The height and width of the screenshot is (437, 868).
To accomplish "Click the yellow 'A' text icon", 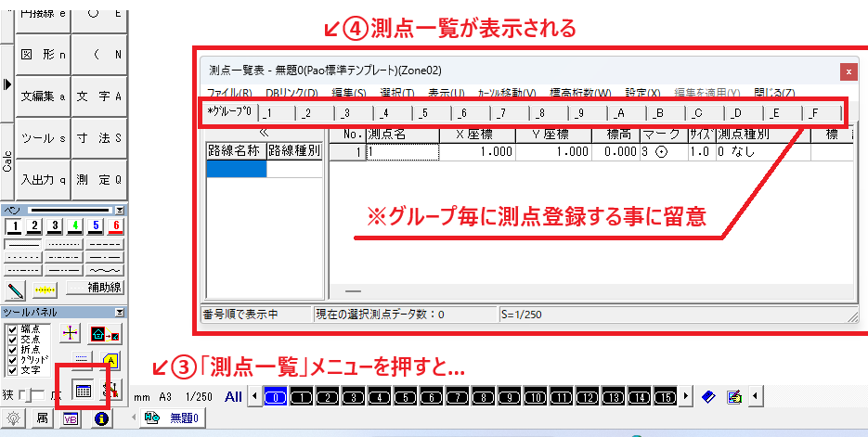I will point(110,360).
